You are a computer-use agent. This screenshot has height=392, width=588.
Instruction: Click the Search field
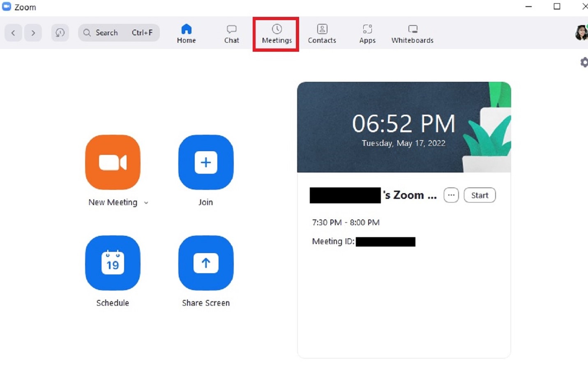tap(119, 33)
